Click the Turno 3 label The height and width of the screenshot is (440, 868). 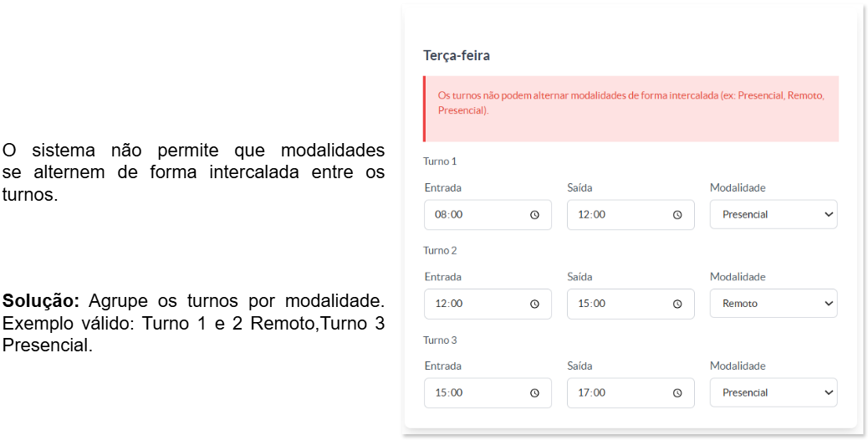440,340
